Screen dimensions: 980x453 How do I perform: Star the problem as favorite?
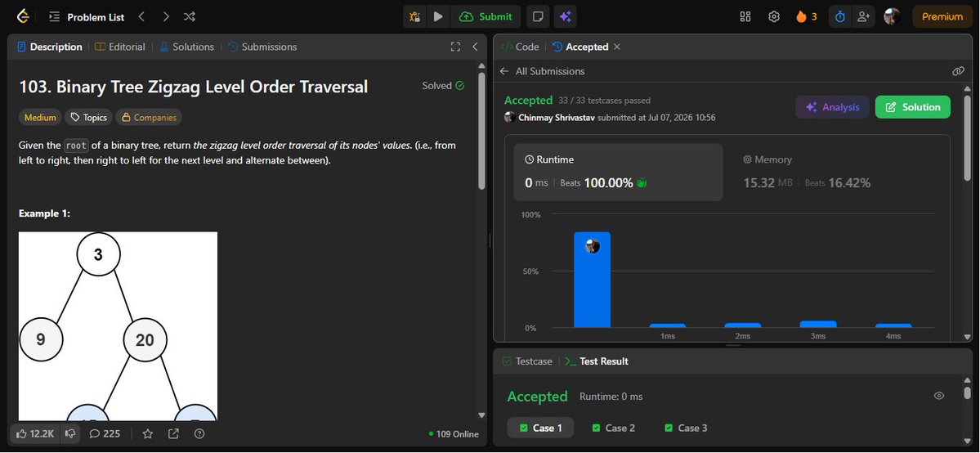[x=147, y=433]
